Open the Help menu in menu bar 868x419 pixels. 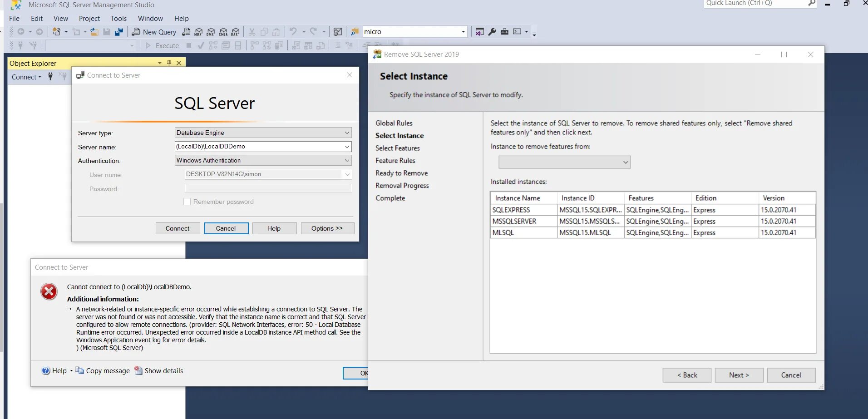point(182,19)
